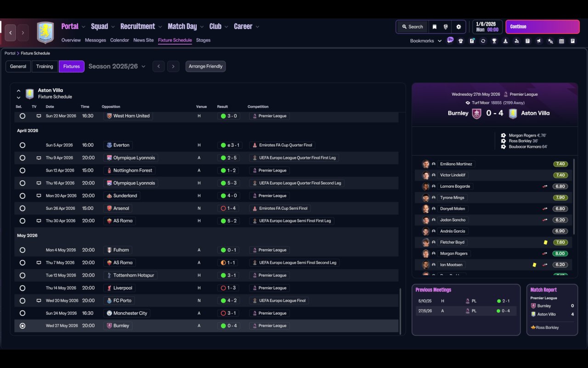Open the News Site tab

(x=143, y=40)
